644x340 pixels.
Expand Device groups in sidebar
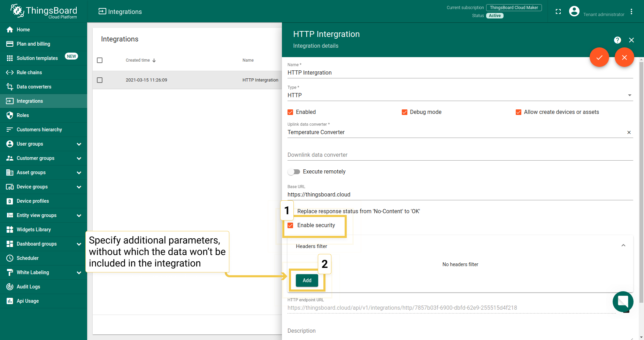click(79, 187)
